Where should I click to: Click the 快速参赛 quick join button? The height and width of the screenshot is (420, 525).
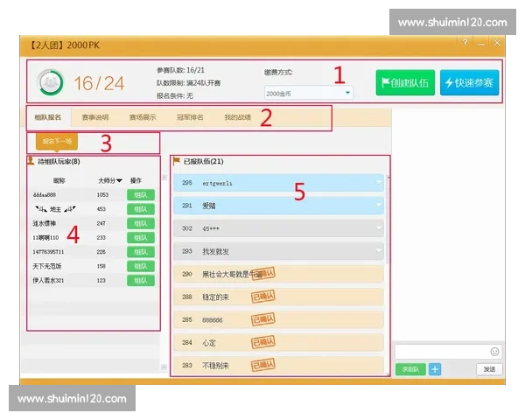point(469,82)
